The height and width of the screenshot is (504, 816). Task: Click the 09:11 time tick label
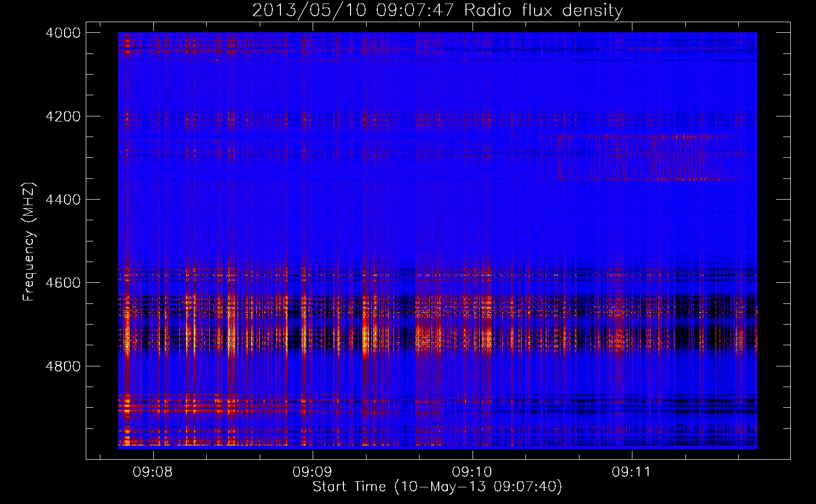[631, 472]
